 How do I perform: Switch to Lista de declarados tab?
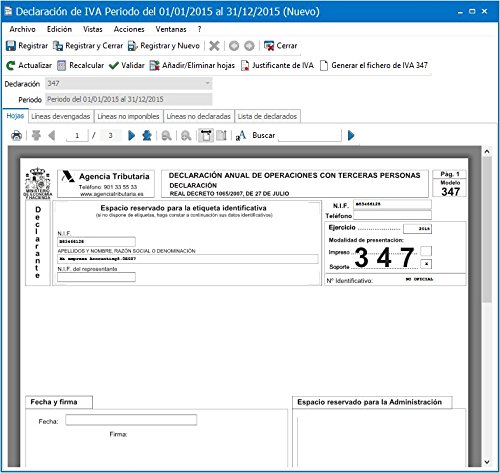pyautogui.click(x=267, y=116)
